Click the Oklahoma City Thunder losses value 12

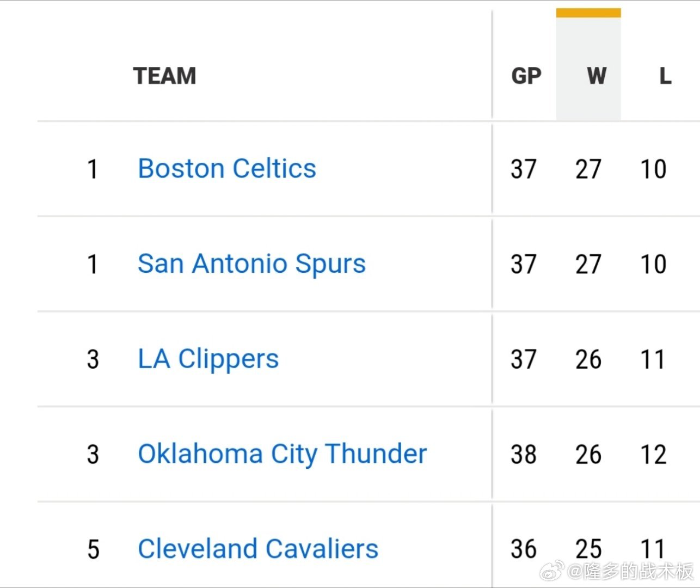click(x=653, y=455)
